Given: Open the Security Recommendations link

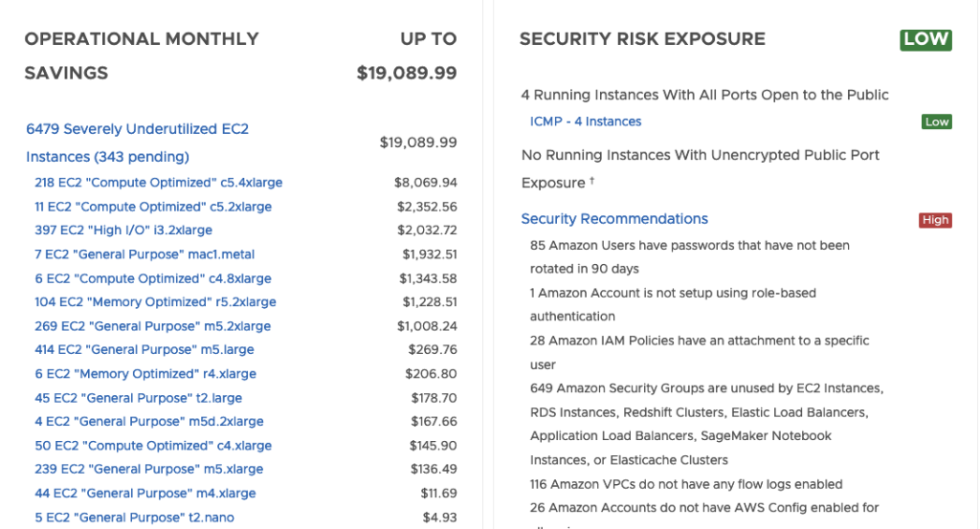Looking at the screenshot, I should (x=614, y=219).
